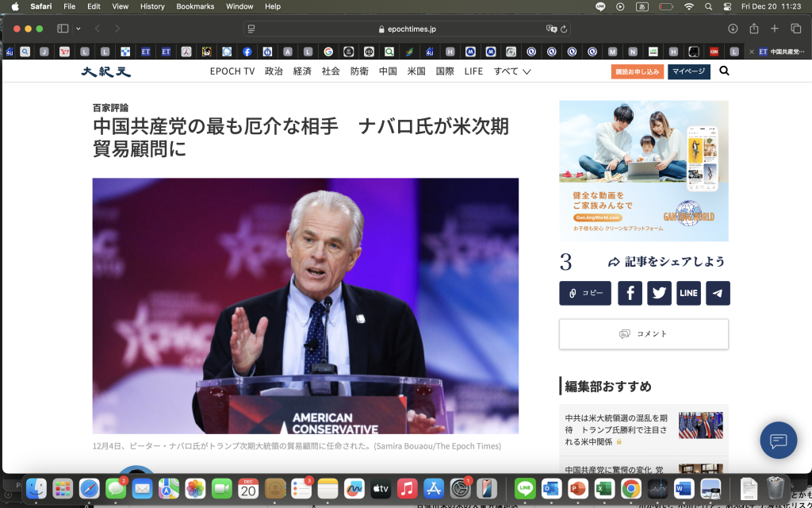Click the epochtimes.jp address field
The image size is (812, 508).
pyautogui.click(x=405, y=29)
